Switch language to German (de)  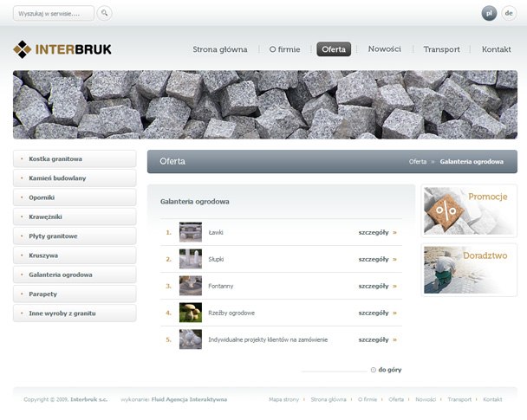[x=509, y=13]
